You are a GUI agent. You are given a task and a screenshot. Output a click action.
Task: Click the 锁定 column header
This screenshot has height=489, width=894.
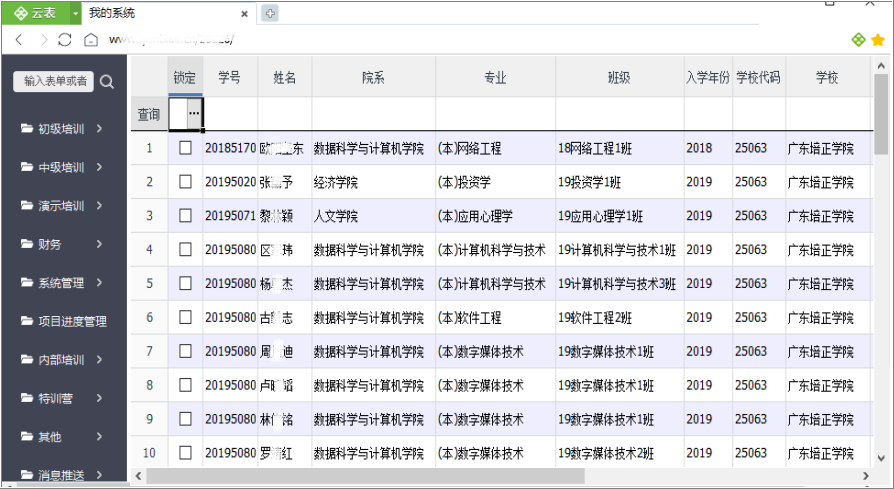pyautogui.click(x=185, y=77)
